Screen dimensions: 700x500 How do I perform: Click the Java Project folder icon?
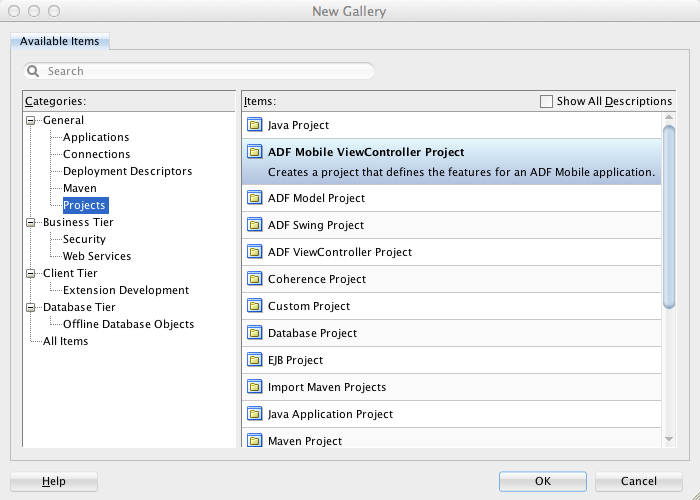[254, 125]
